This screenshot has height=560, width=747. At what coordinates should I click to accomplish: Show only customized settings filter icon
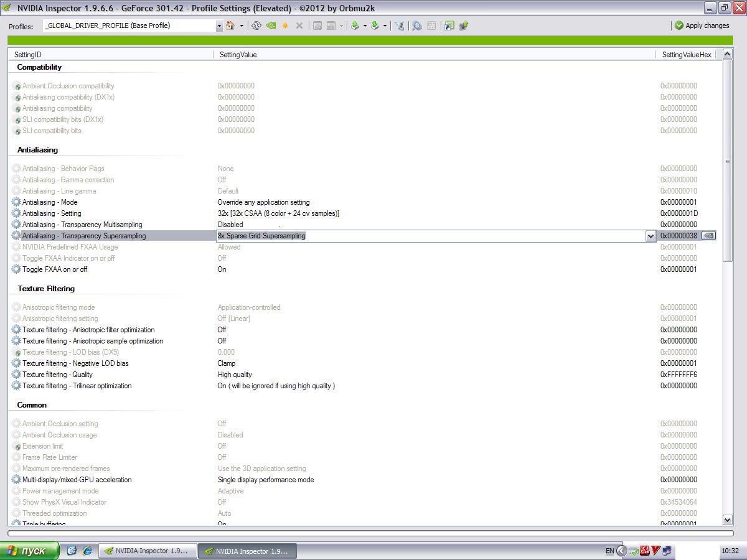[x=400, y=26]
